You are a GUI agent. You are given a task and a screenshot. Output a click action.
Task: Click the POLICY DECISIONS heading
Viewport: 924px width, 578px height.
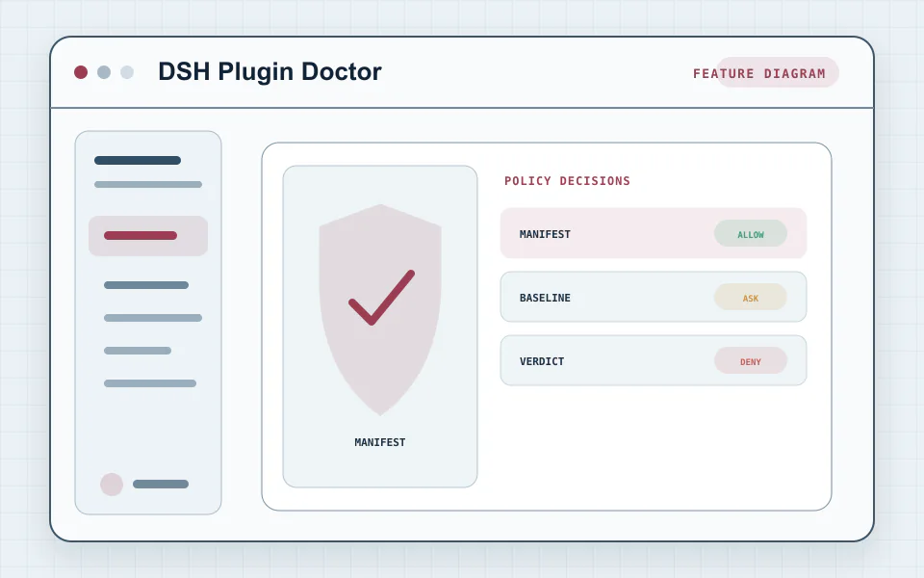567,181
